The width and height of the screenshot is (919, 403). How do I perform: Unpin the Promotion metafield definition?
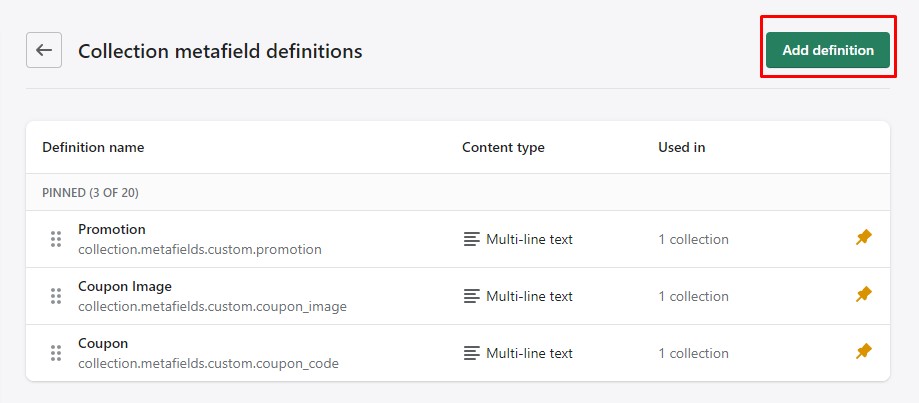(864, 238)
